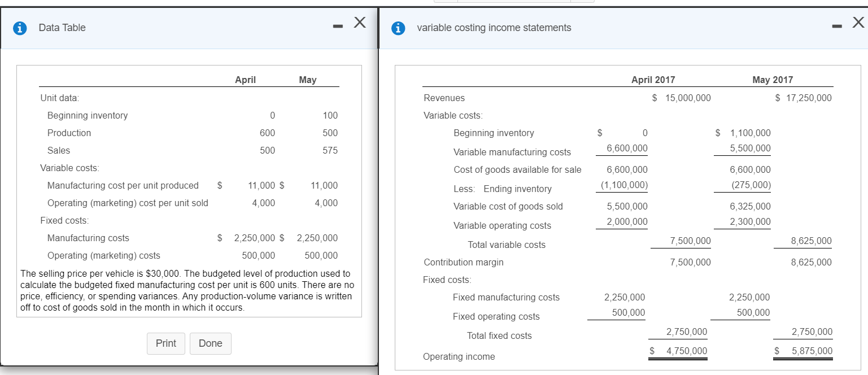Click May operating income $5,875,000
The height and width of the screenshot is (375, 868).
point(804,351)
